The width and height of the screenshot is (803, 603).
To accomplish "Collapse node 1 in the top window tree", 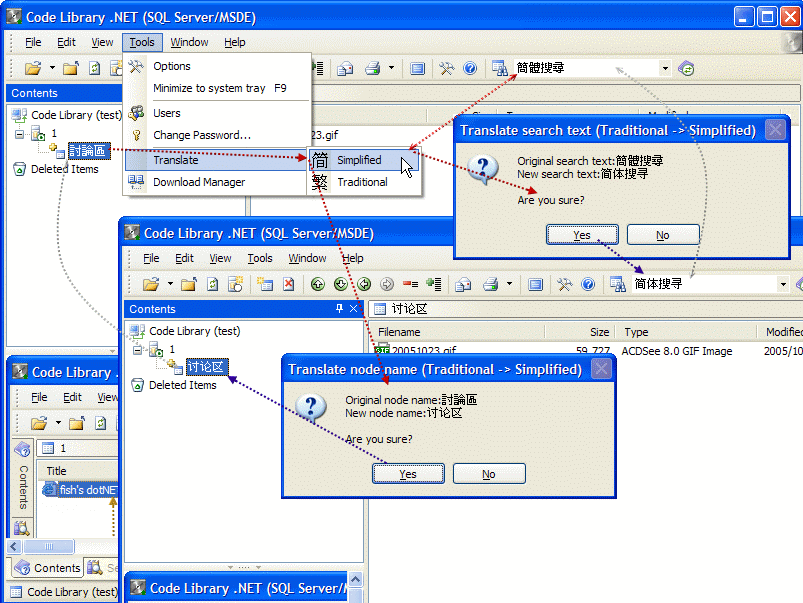I will click(19, 134).
